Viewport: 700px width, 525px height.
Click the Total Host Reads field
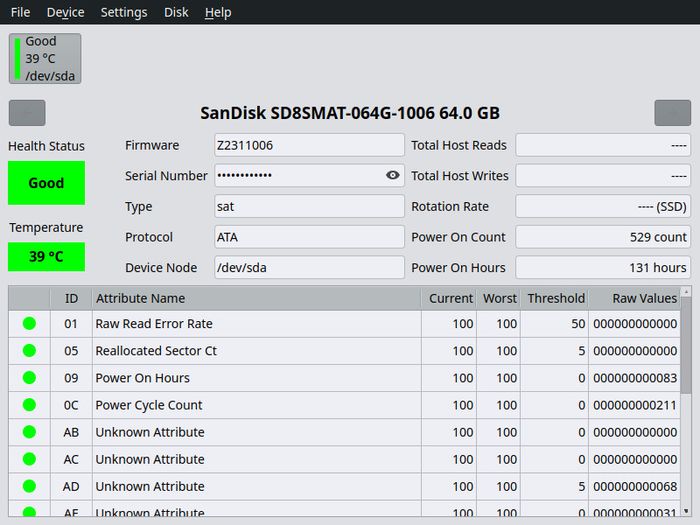(603, 145)
